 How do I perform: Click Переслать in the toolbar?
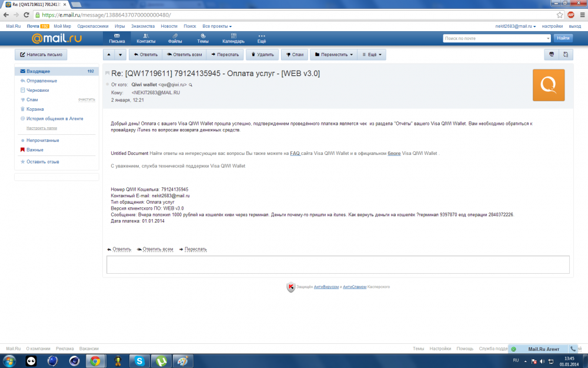tap(225, 54)
